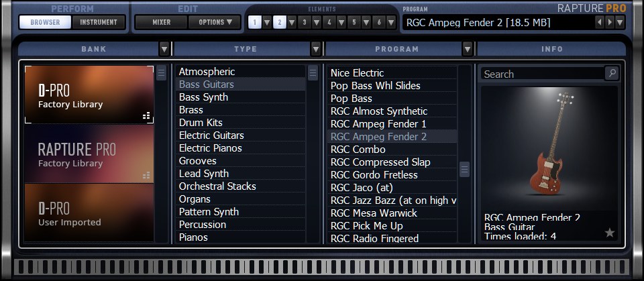Grab the bank list scrollbar handle
Screen dimensions: 644x281
(162, 72)
